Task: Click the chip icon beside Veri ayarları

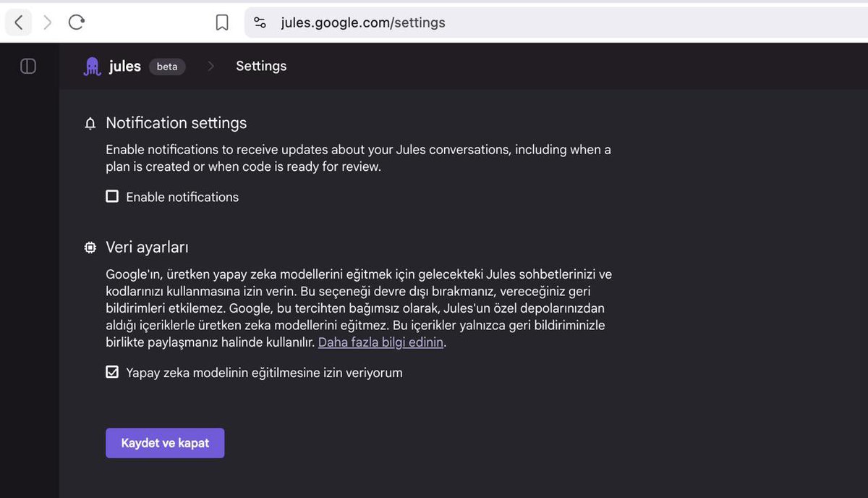Action: pos(90,247)
